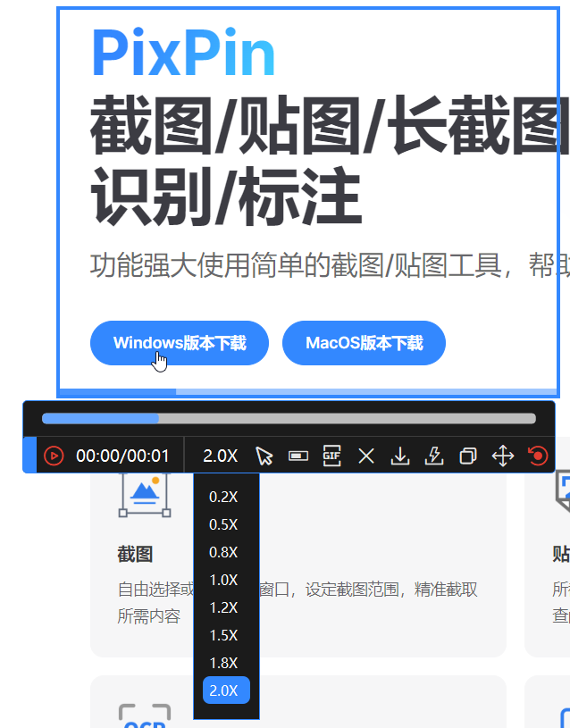Click the quick save lightning icon
Screen dimensions: 570x728
pos(434,456)
